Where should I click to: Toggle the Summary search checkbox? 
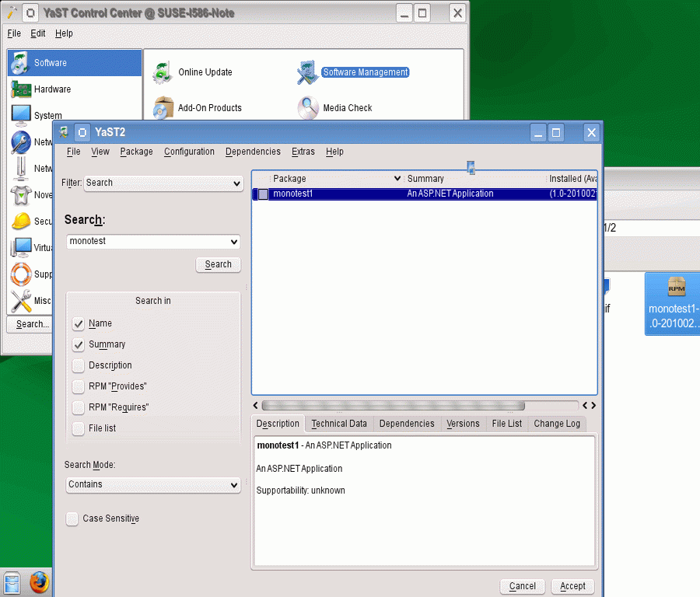pos(78,344)
